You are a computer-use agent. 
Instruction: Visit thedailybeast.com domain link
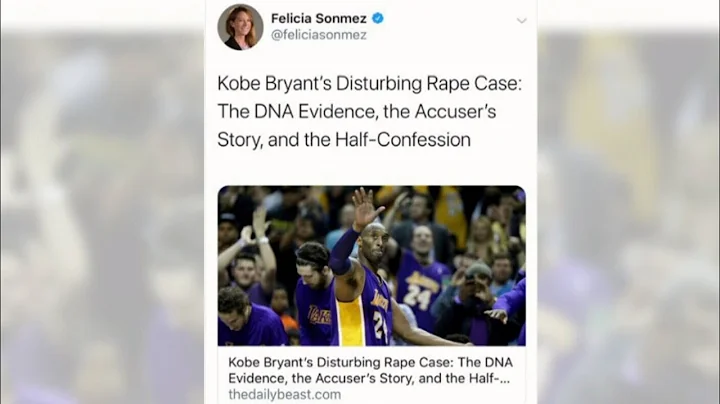[285, 394]
